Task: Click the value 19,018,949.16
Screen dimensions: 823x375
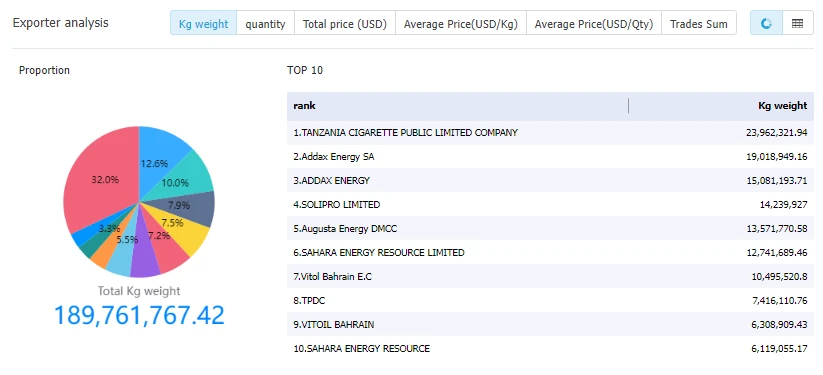Action: coord(776,157)
